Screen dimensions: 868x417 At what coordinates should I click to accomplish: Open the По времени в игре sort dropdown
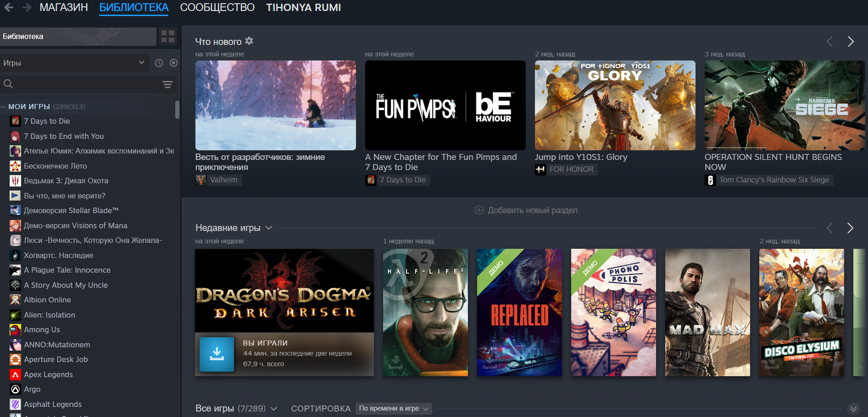click(x=393, y=408)
